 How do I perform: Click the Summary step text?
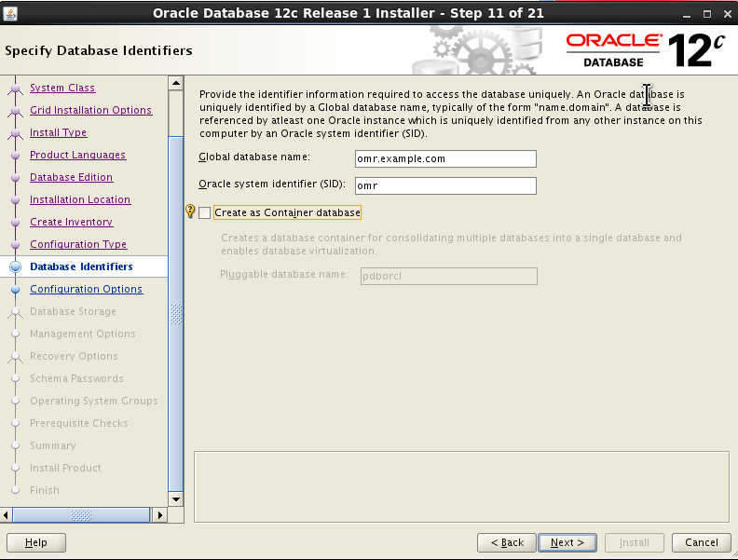53,445
